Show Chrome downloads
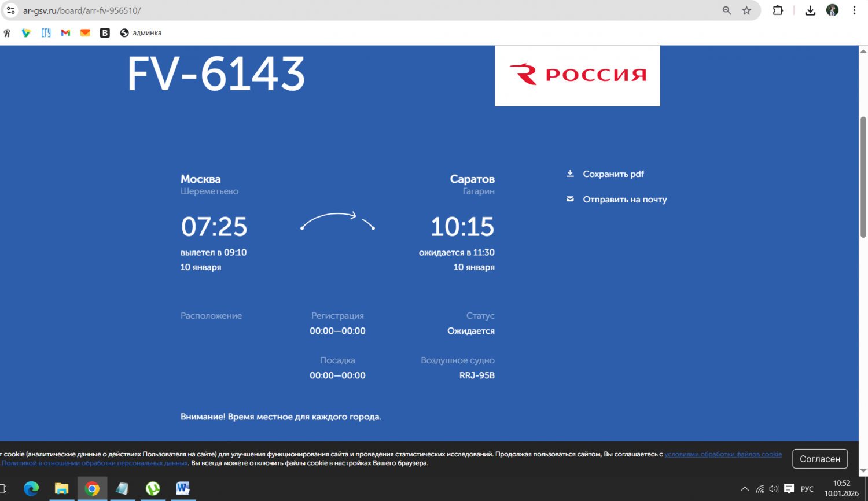Screen dimensions: 868x501 (x=810, y=10)
